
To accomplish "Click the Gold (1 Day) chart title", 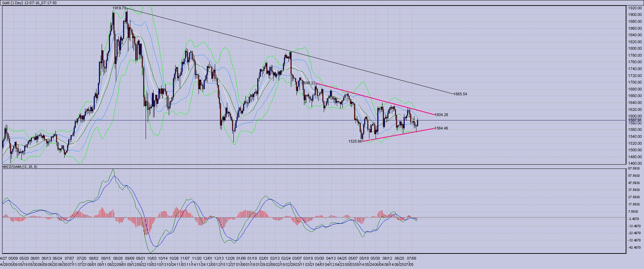I will tap(29, 3).
